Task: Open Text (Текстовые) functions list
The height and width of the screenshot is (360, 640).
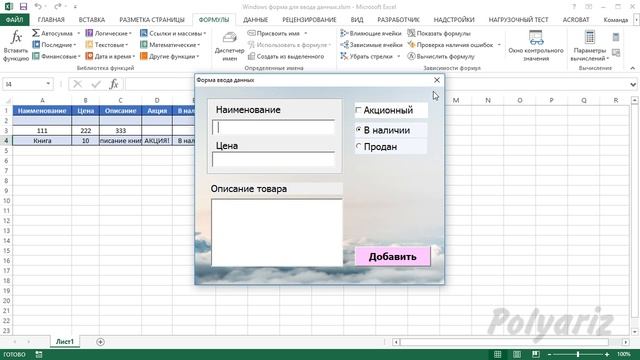Action: (107, 44)
